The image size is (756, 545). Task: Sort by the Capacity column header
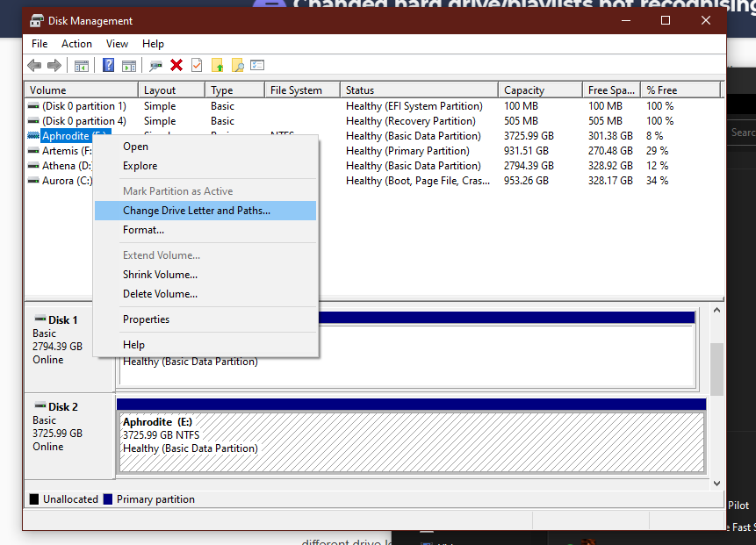pos(541,90)
